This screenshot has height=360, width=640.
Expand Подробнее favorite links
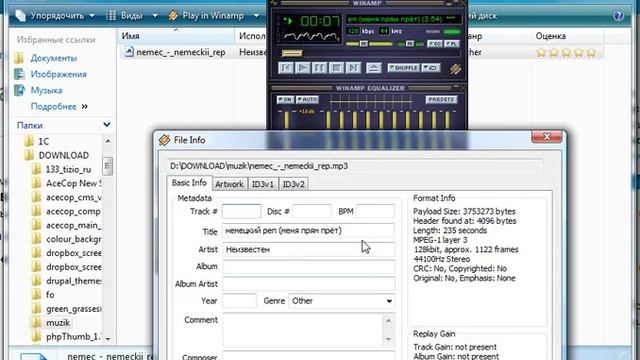tap(59, 107)
